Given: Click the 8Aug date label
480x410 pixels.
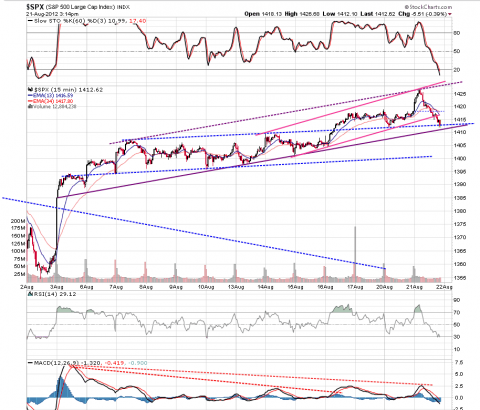Looking at the screenshot, I should 146,287.
